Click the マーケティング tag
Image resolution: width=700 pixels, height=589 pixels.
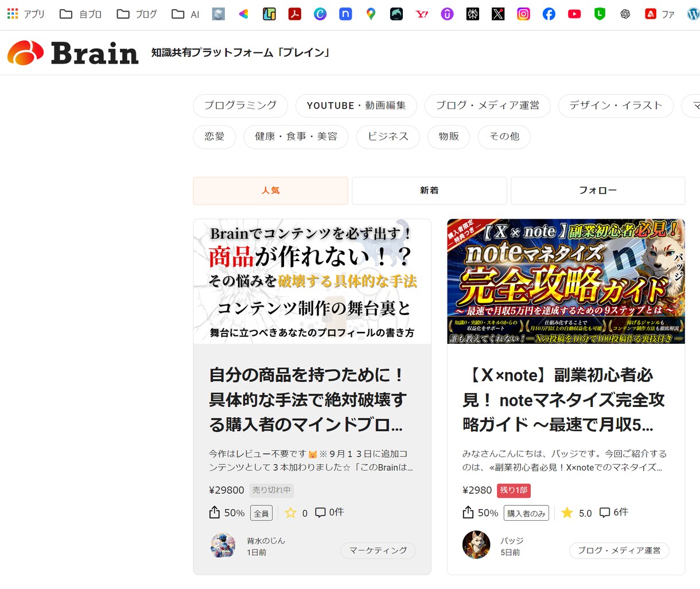click(x=378, y=551)
